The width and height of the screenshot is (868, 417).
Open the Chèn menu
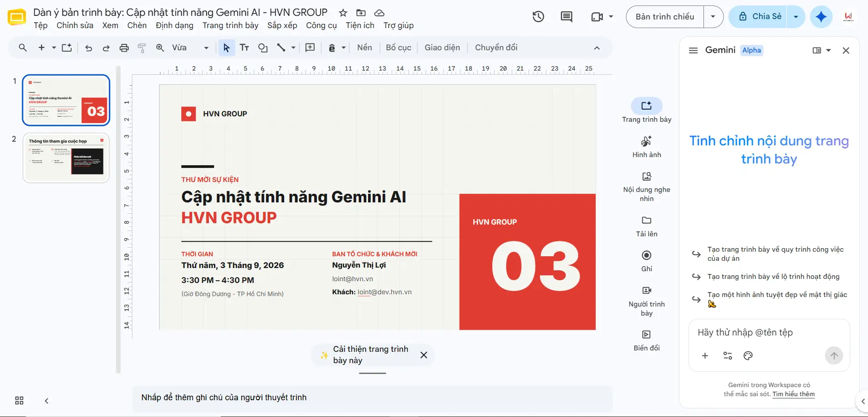click(137, 25)
